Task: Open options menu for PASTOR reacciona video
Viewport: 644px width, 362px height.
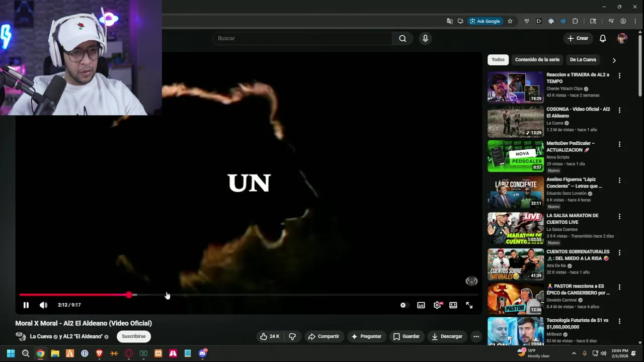Action: point(619,287)
